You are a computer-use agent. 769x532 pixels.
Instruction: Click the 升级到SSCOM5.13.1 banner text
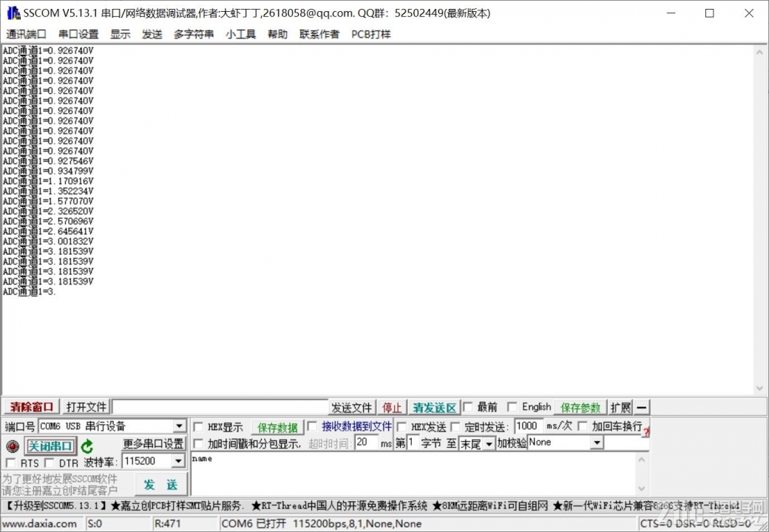point(55,506)
